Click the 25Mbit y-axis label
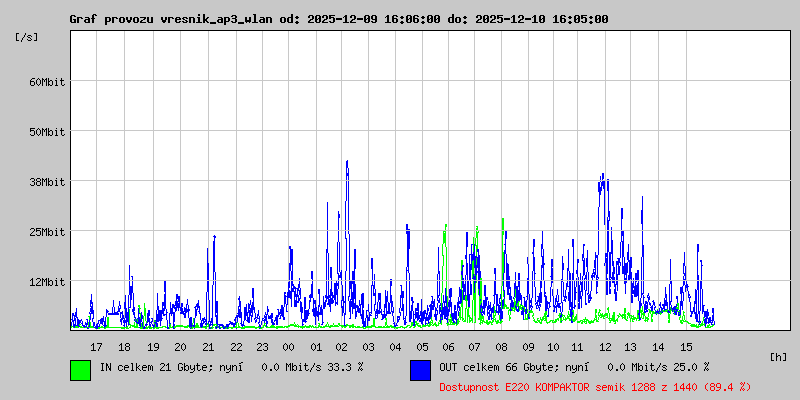Image resolution: width=800 pixels, height=400 pixels. coord(46,232)
